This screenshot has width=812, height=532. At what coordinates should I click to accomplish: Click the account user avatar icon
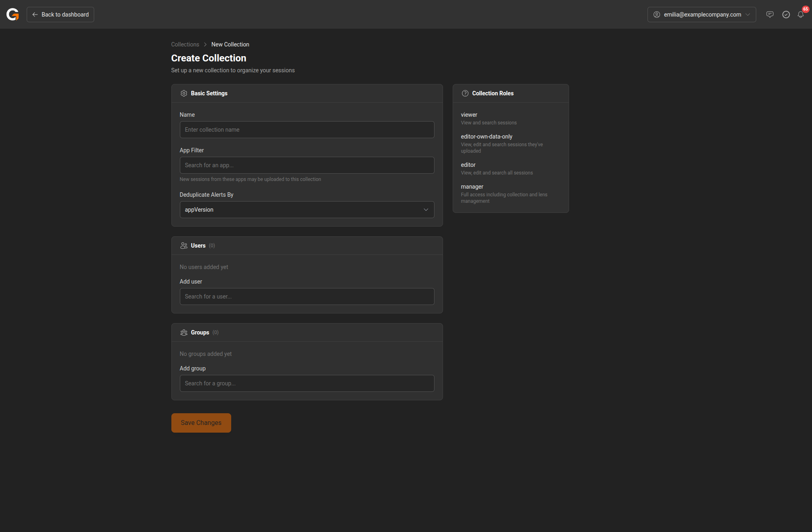pos(657,15)
